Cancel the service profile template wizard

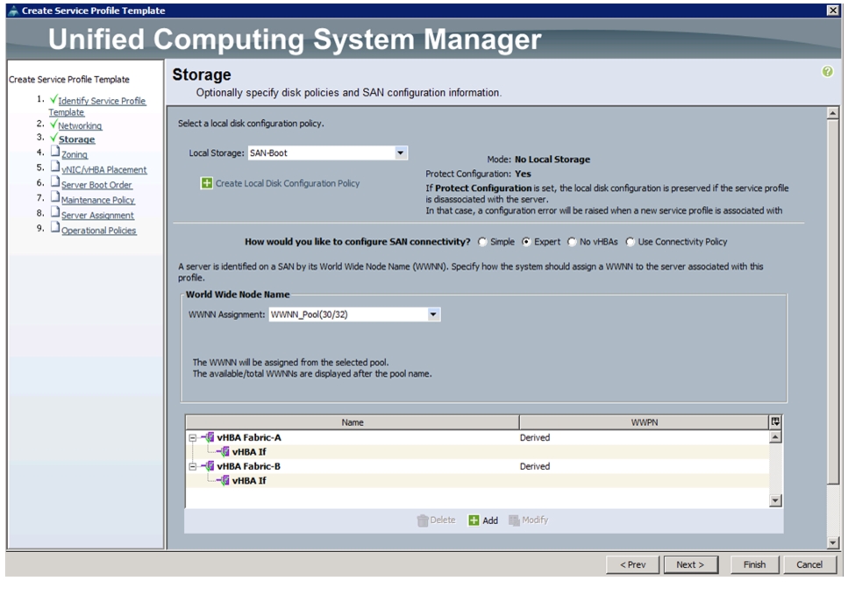[x=809, y=564]
